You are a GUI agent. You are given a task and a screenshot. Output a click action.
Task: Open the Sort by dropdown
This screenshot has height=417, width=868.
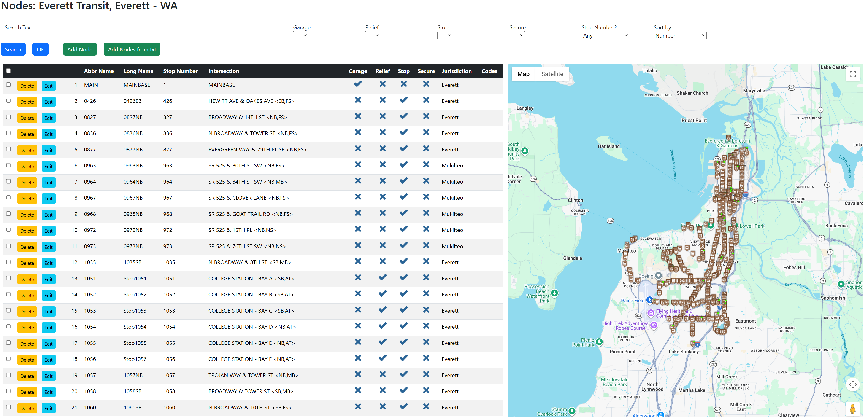[680, 35]
